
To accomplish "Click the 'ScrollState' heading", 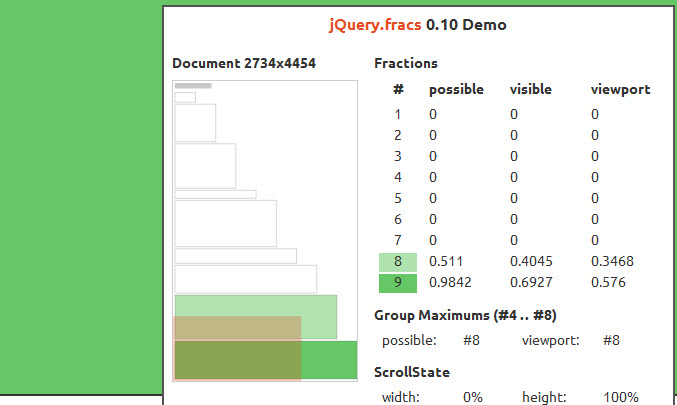I will [412, 372].
